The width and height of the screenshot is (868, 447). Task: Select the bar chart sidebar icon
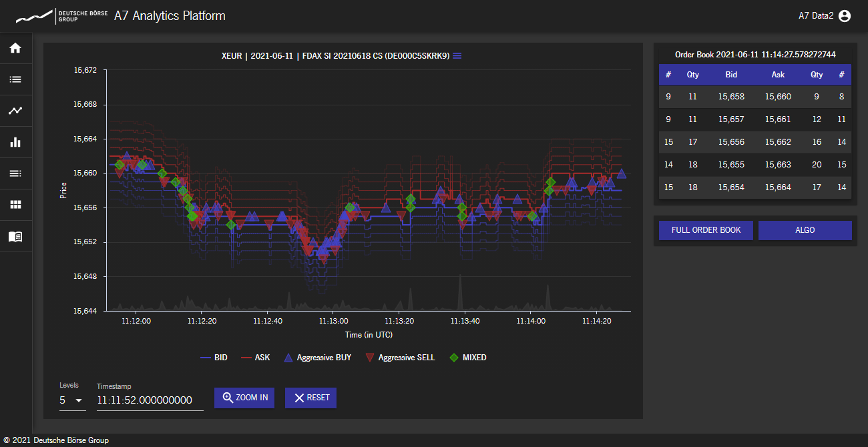(15, 142)
